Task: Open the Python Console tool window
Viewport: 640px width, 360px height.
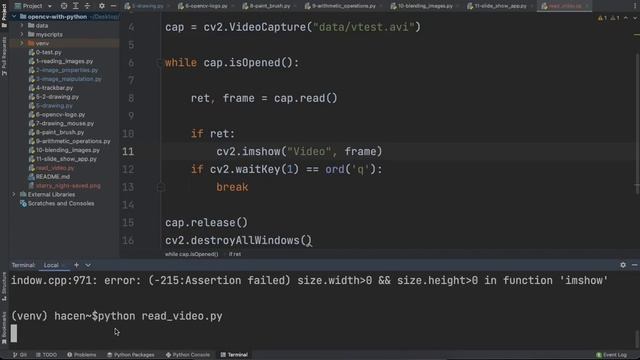Action: tap(188, 355)
